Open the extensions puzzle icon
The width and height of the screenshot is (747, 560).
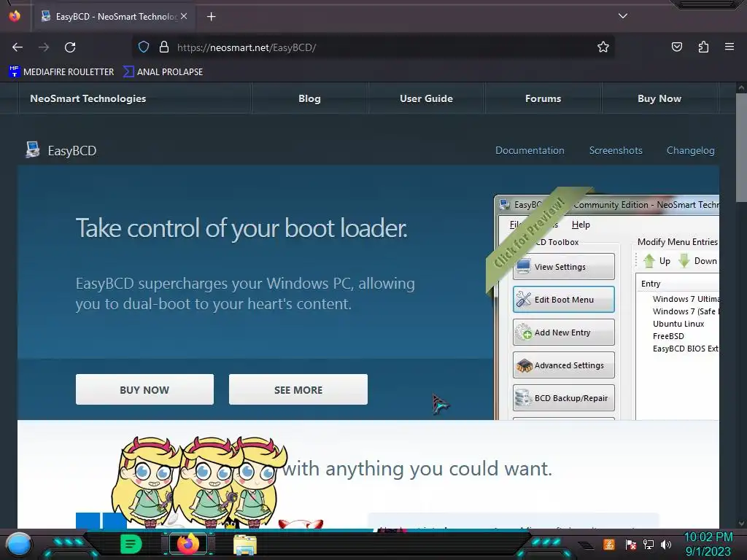(x=703, y=47)
